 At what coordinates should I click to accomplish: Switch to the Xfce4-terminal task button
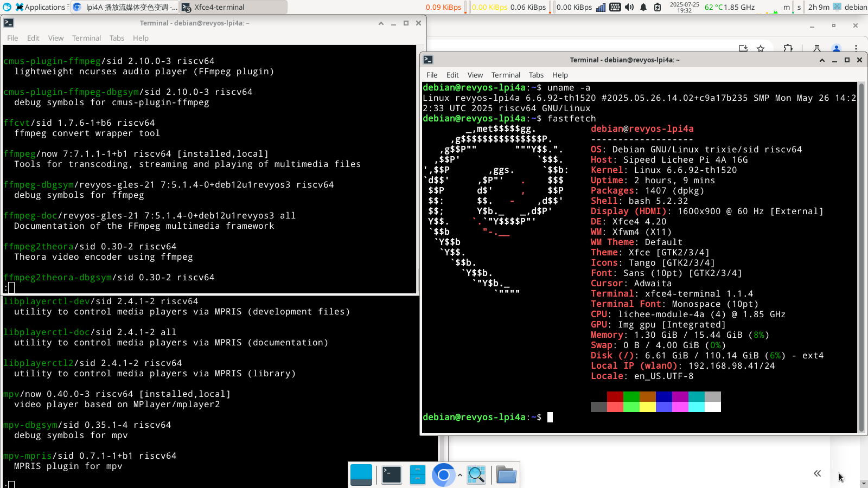click(x=233, y=7)
